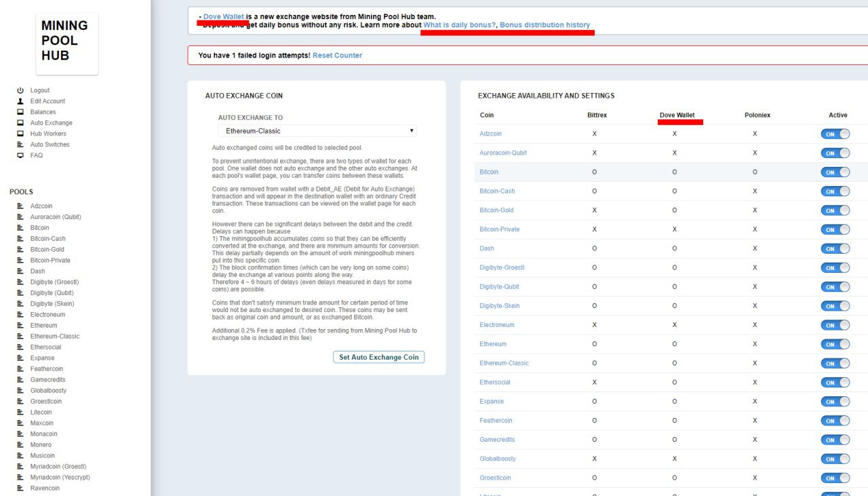Screen dimensions: 868x496
Task: Open Ethereum-Classic pool in sidebar
Action: (x=55, y=337)
